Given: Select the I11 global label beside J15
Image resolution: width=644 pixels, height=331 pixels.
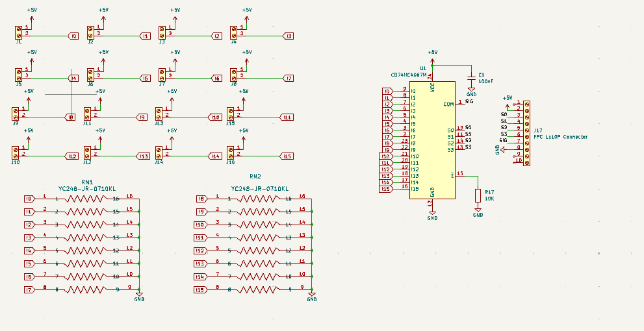Looking at the screenshot, I should coord(287,117).
